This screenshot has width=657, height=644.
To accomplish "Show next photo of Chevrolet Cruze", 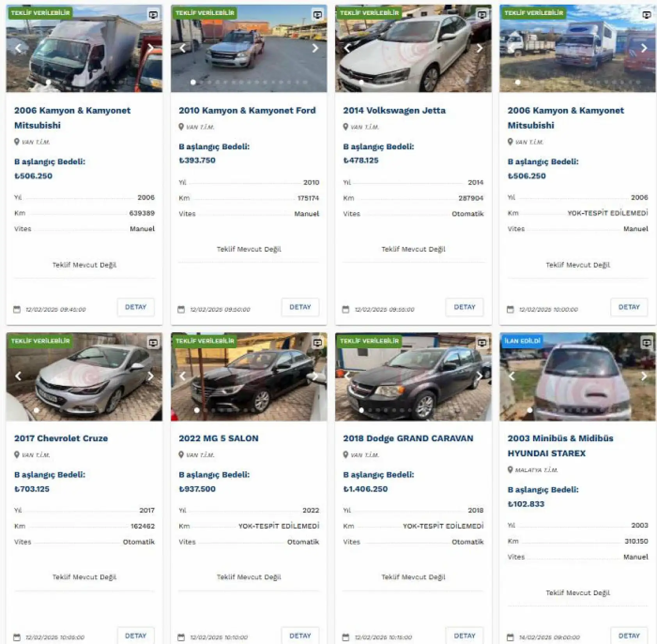I will pos(151,376).
